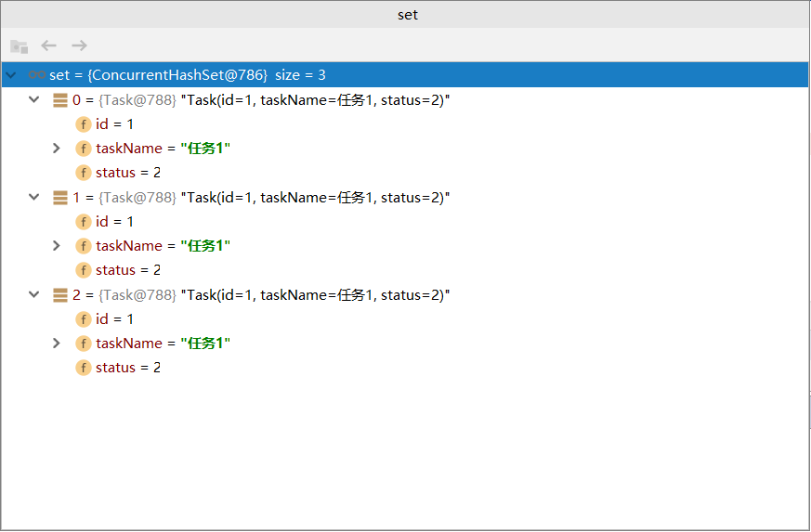This screenshot has height=532, width=811.
Task: Select the Task string value of element 0
Action: pos(316,99)
